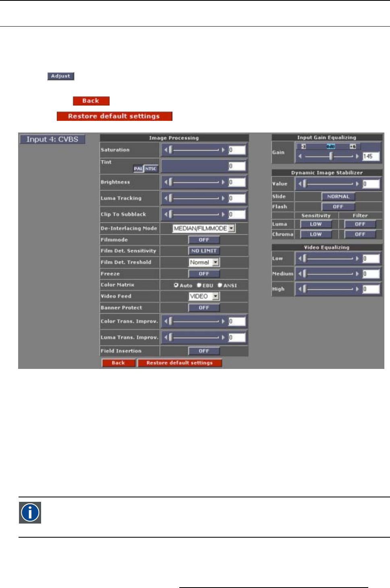Image resolution: width=390 pixels, height=588 pixels.
Task: Click Dynamic Image Stabilizer Value decrease arrow
Action: [x=300, y=184]
